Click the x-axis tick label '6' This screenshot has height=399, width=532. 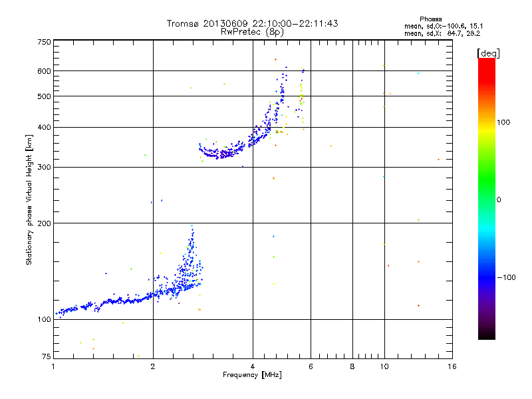tap(311, 366)
